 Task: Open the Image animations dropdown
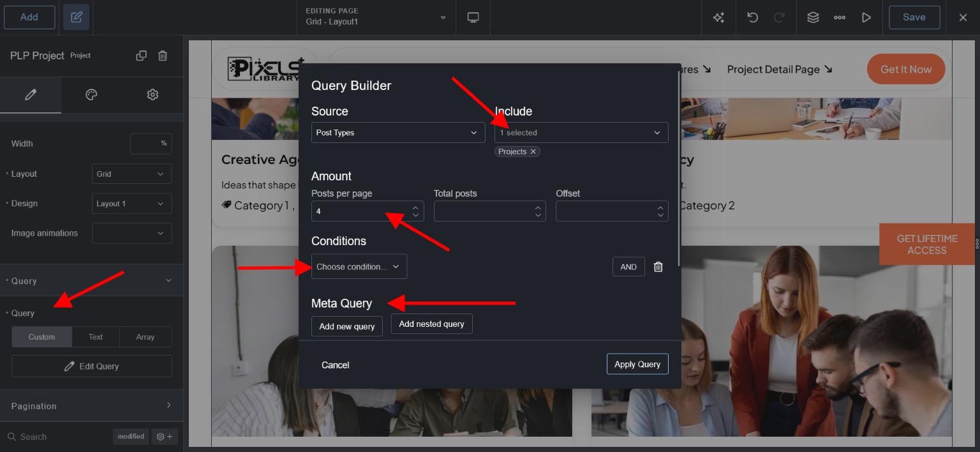coord(132,233)
